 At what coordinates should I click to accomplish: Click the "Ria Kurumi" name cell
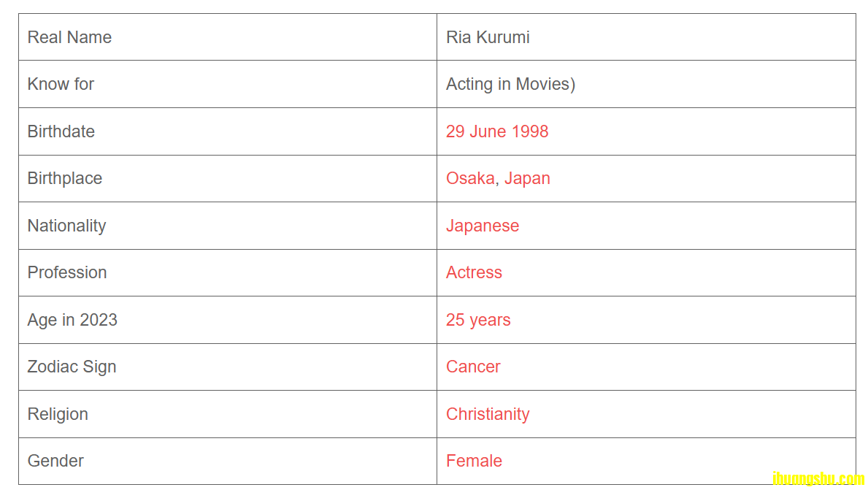pyautogui.click(x=488, y=37)
